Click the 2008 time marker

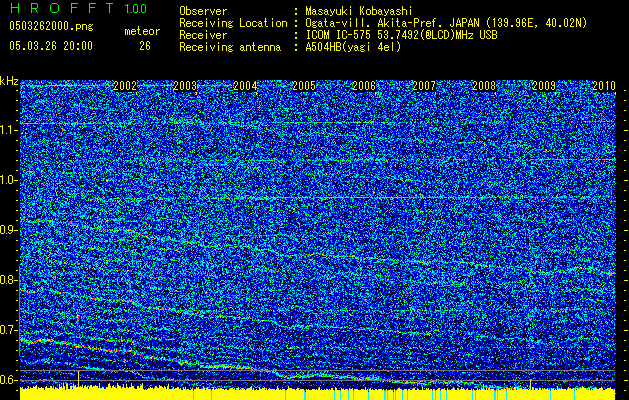pos(484,86)
